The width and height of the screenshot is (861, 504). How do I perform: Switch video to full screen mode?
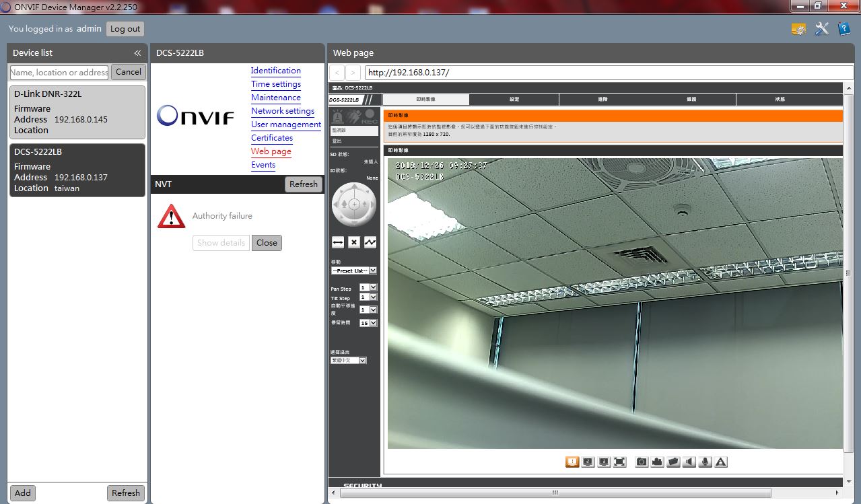pyautogui.click(x=620, y=462)
